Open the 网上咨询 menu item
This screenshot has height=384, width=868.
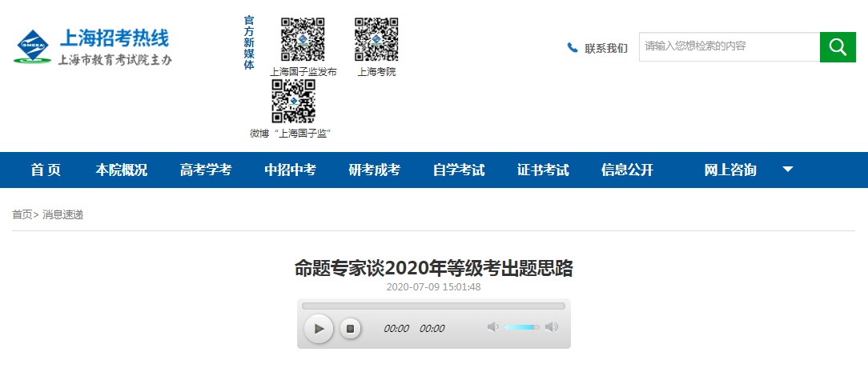pos(729,170)
